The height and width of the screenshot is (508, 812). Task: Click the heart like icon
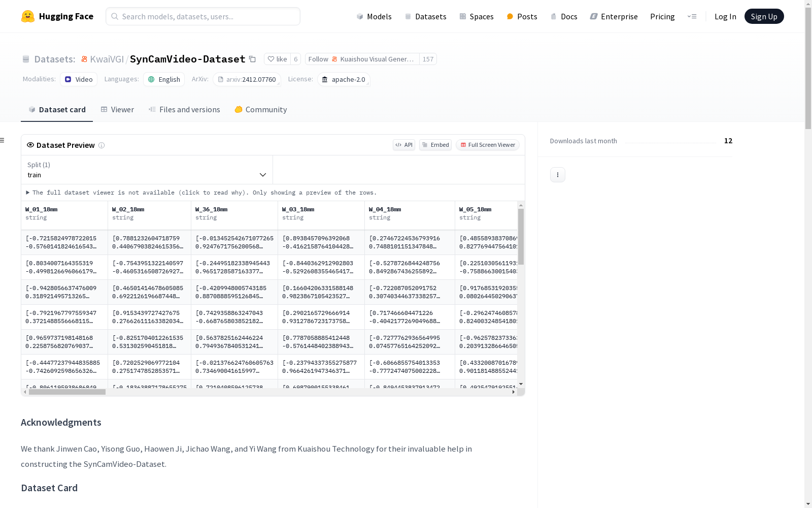coord(271,59)
